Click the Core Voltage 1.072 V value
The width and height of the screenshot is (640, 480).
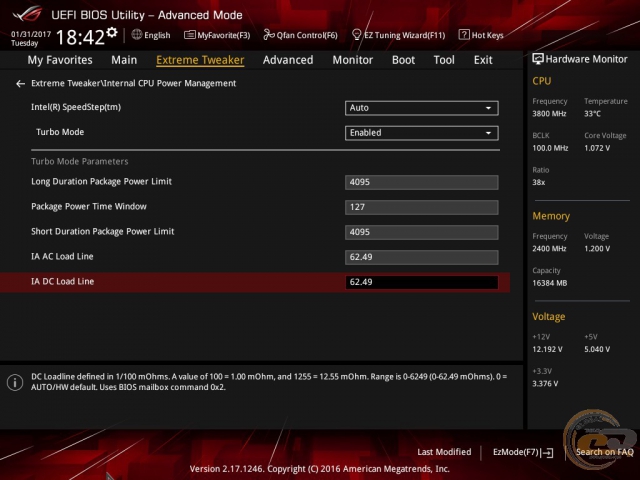[597, 148]
